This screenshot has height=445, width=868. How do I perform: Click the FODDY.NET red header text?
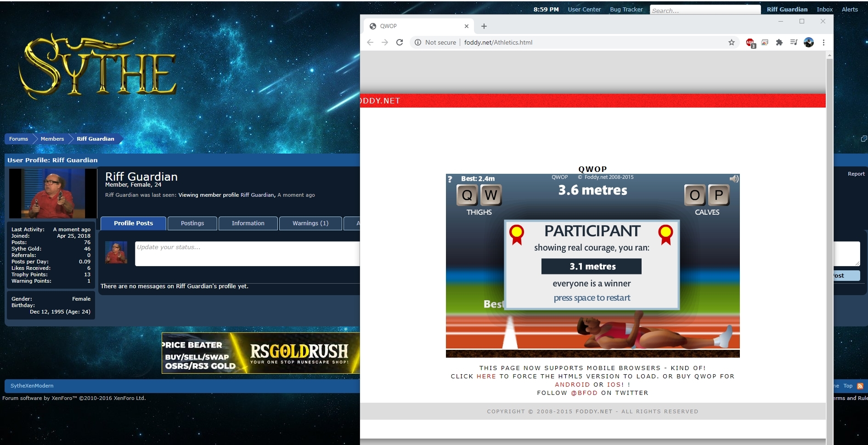[380, 101]
